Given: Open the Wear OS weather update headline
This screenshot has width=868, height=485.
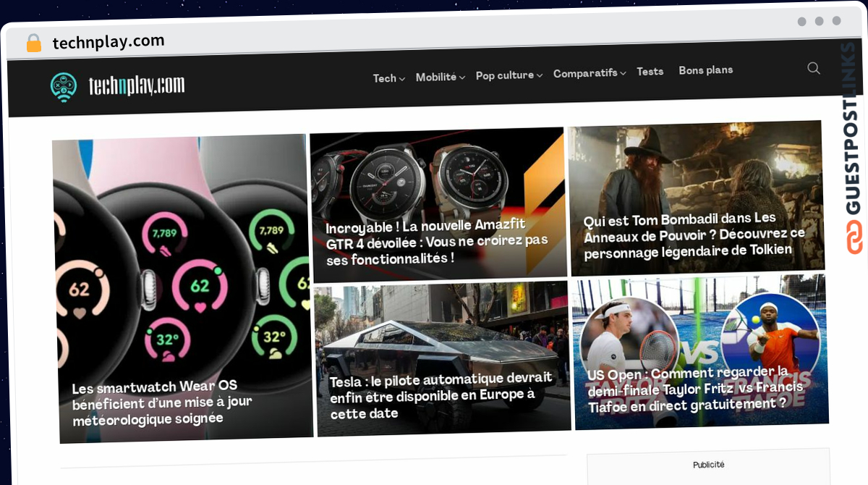Looking at the screenshot, I should click(163, 402).
